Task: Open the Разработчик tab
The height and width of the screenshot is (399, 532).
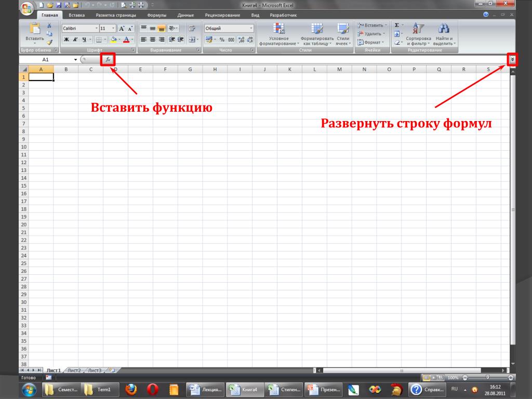Action: point(283,15)
